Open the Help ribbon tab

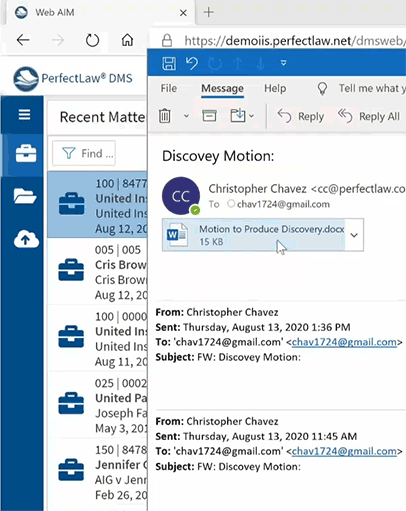275,88
